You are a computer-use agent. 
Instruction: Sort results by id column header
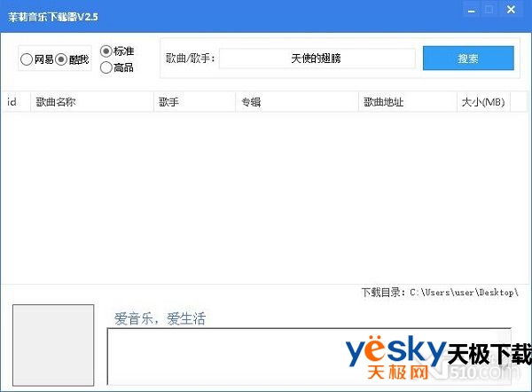pyautogui.click(x=12, y=102)
